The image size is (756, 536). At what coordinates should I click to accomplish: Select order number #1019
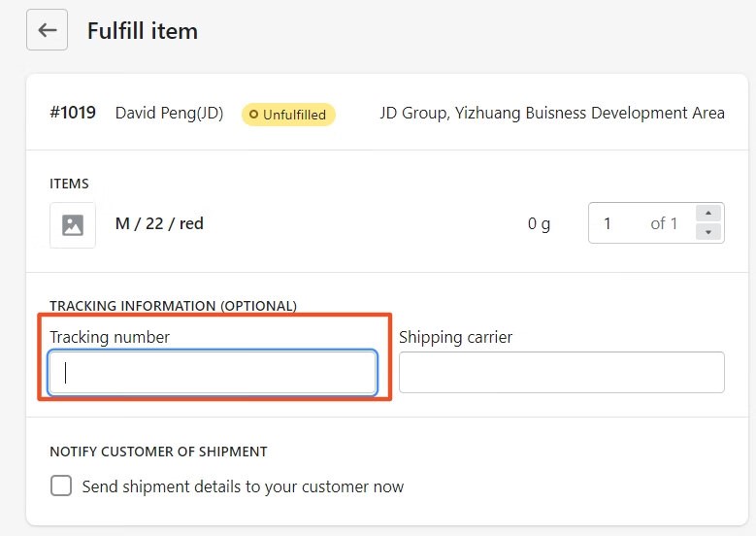point(73,113)
